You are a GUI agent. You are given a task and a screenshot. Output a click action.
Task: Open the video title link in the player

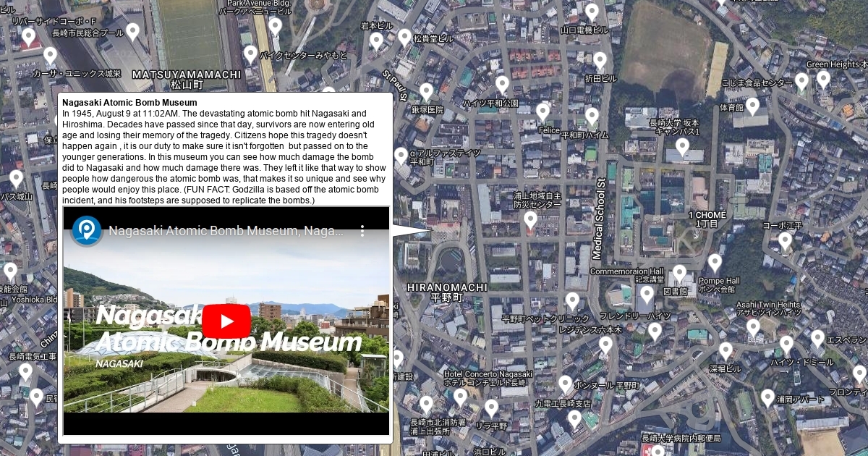click(x=226, y=231)
